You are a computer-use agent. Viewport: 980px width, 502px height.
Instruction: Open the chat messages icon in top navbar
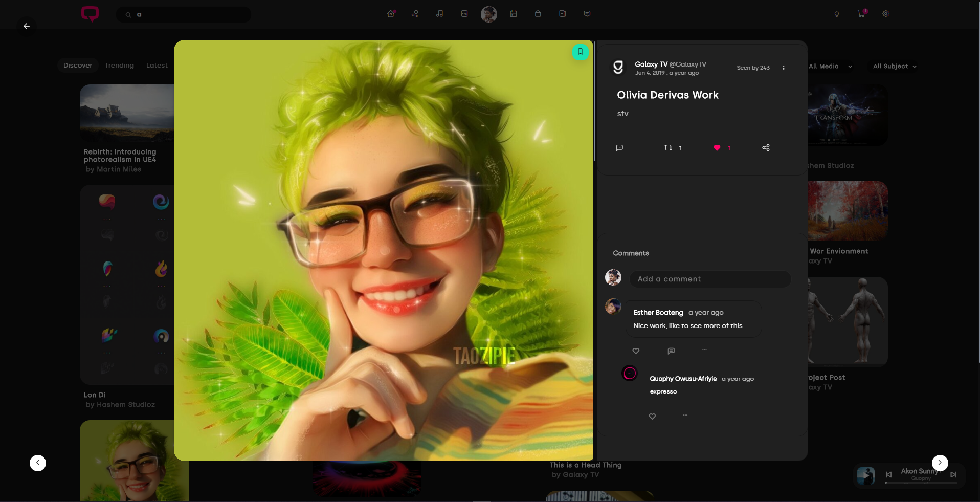[x=587, y=14]
